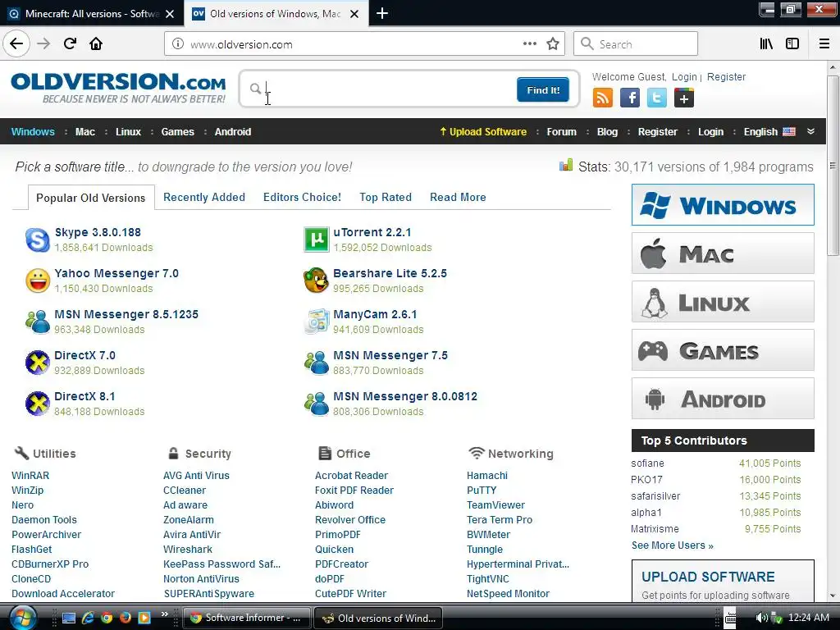This screenshot has width=840, height=630.
Task: Click the Find It! button
Action: (x=543, y=89)
